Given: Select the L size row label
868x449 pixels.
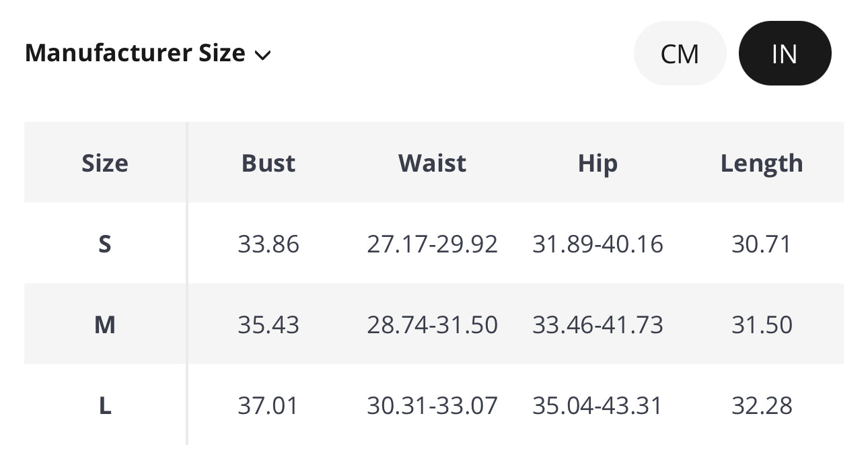Looking at the screenshot, I should click(105, 406).
